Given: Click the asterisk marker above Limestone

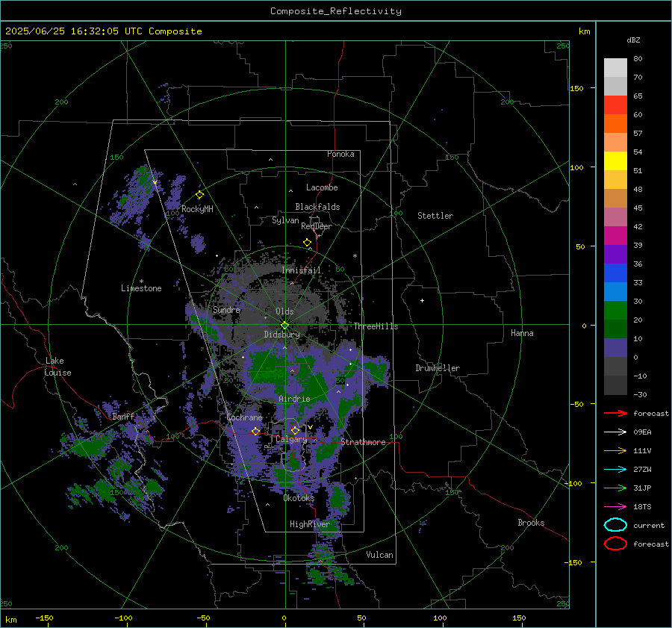Looking at the screenshot, I should [141, 282].
